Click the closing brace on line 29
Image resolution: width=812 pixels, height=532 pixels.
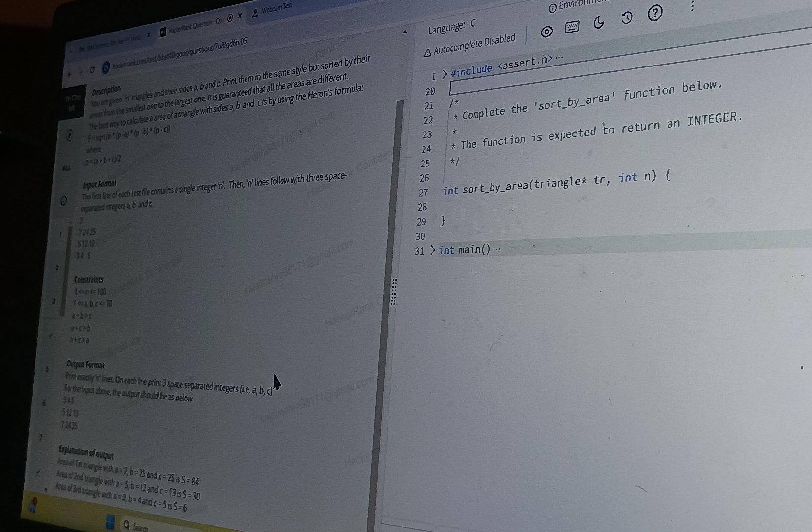tap(442, 221)
